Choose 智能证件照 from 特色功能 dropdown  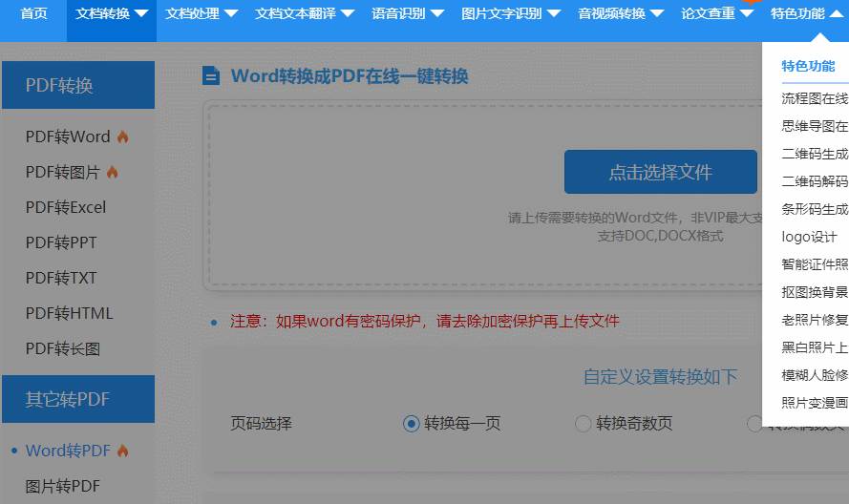pyautogui.click(x=815, y=264)
